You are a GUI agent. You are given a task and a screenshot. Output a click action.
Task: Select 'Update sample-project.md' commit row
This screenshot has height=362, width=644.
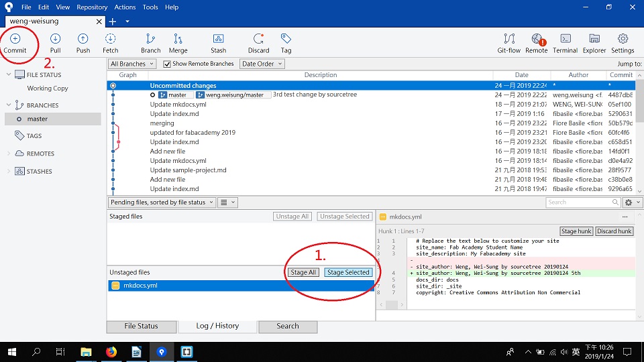pyautogui.click(x=371, y=170)
